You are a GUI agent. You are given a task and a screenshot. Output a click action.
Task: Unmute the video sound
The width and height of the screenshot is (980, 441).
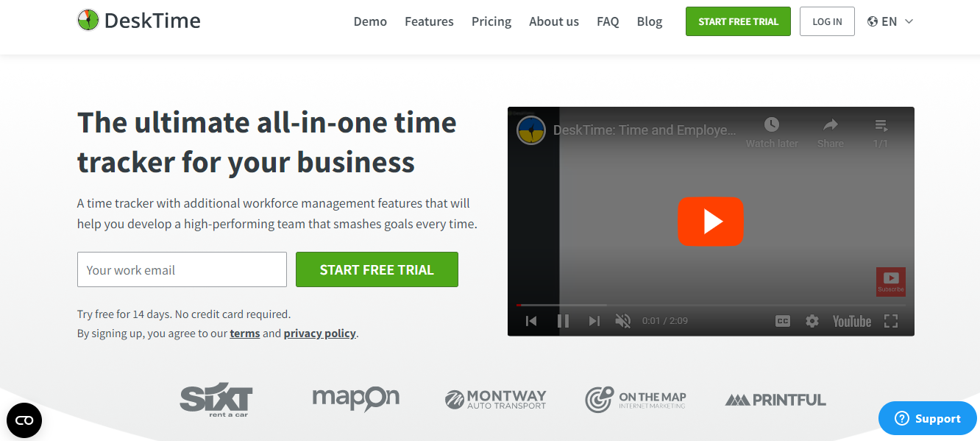point(622,321)
